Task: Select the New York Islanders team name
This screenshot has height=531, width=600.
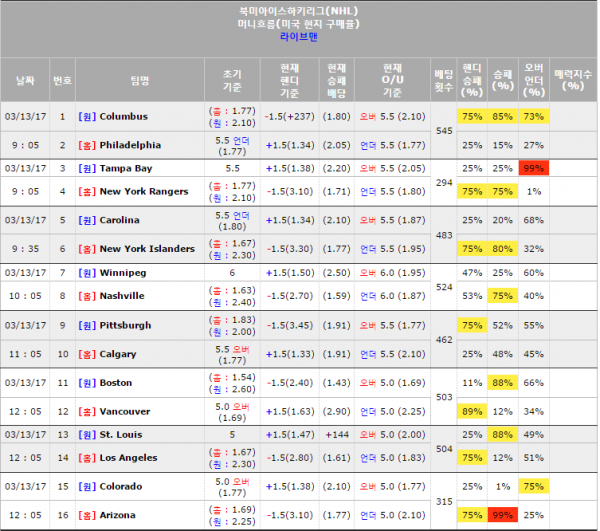Action: point(147,249)
